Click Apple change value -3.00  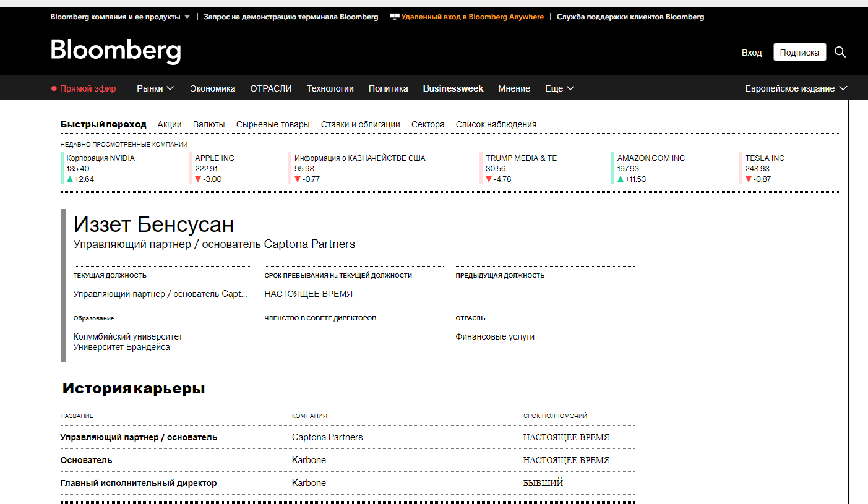point(212,179)
